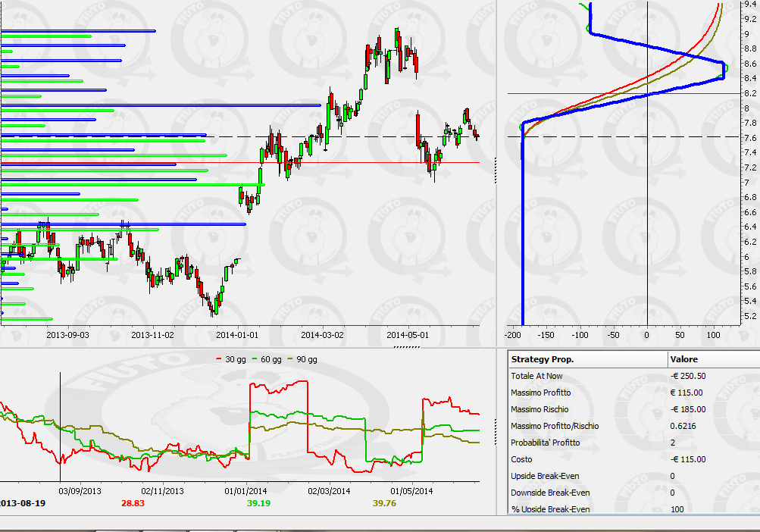This screenshot has width=760, height=532.
Task: Click the 2013-08-19 date label
Action: click(23, 503)
